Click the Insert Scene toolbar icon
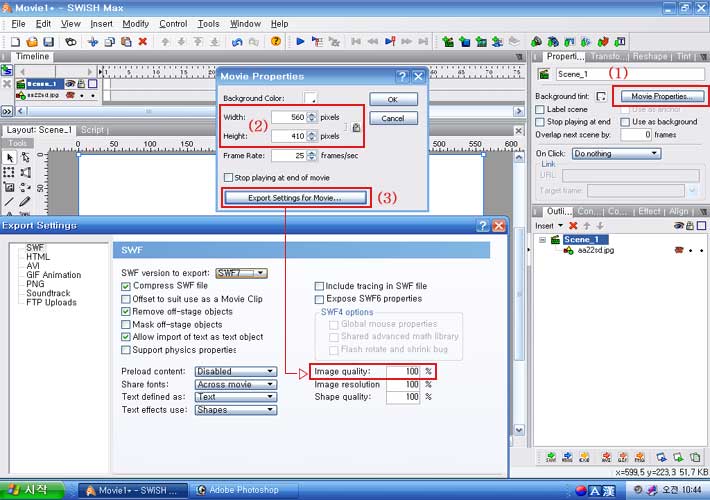The width and height of the screenshot is (710, 500). click(x=448, y=42)
